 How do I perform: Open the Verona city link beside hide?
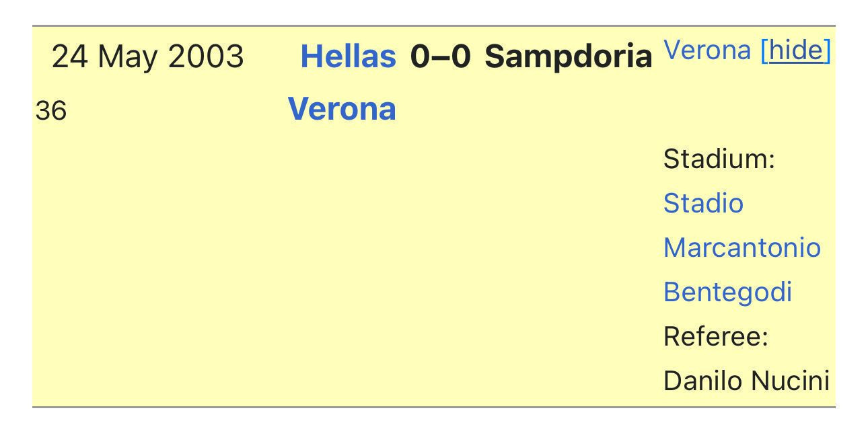707,50
